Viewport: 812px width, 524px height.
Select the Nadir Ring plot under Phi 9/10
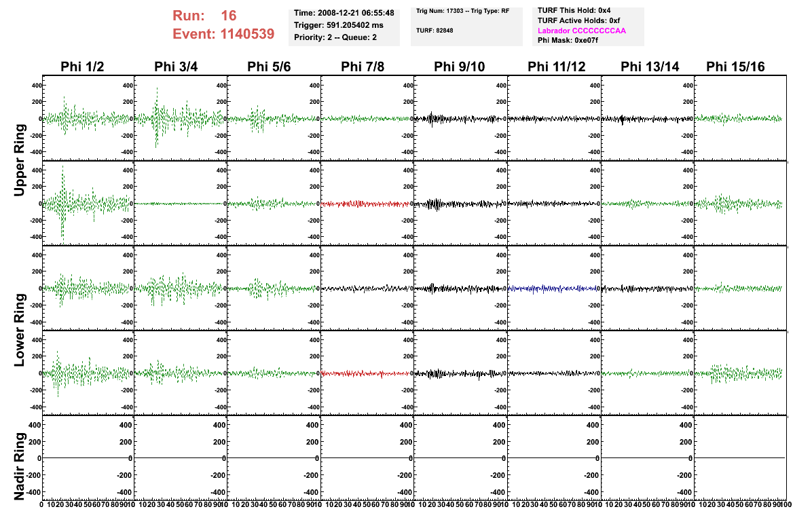tap(461, 457)
